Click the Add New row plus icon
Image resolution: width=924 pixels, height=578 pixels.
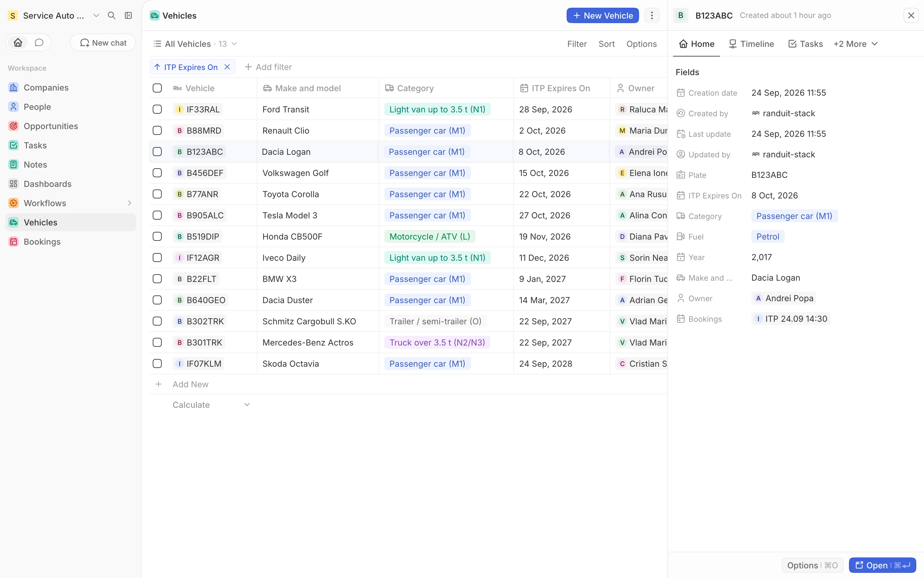[158, 384]
